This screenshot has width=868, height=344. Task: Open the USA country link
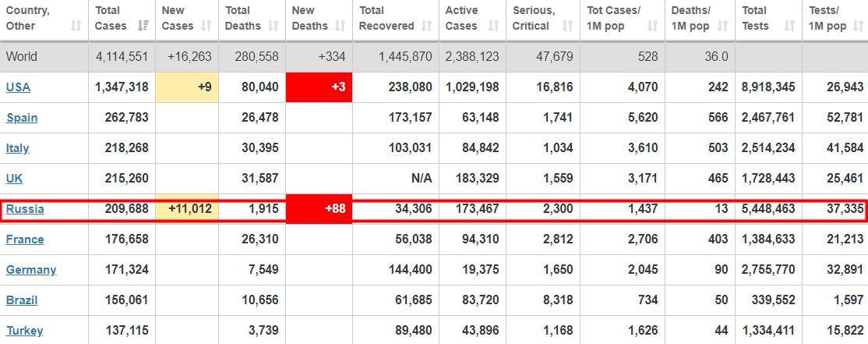(x=18, y=87)
